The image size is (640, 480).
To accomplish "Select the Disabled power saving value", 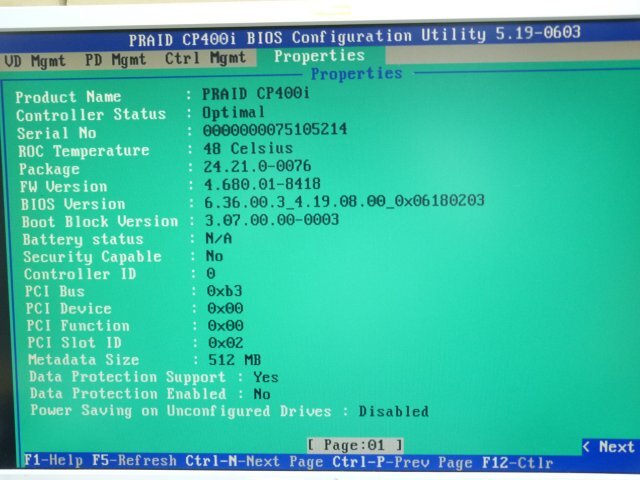I will (x=394, y=411).
